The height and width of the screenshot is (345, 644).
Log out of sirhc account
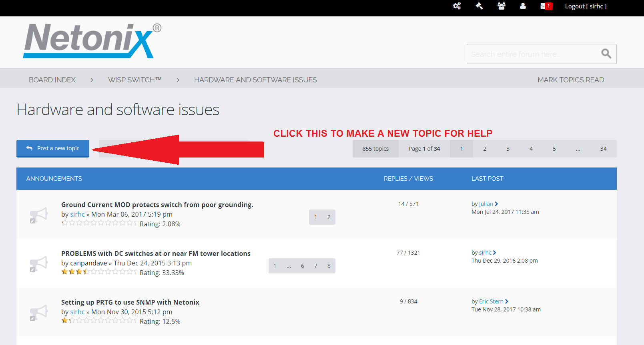585,6
